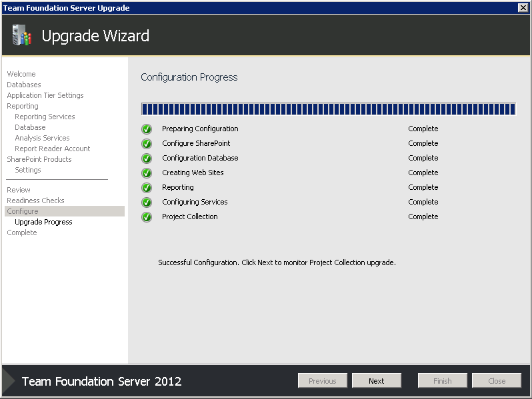532x399 pixels.
Task: Open Application Tier Settings step
Action: point(45,95)
